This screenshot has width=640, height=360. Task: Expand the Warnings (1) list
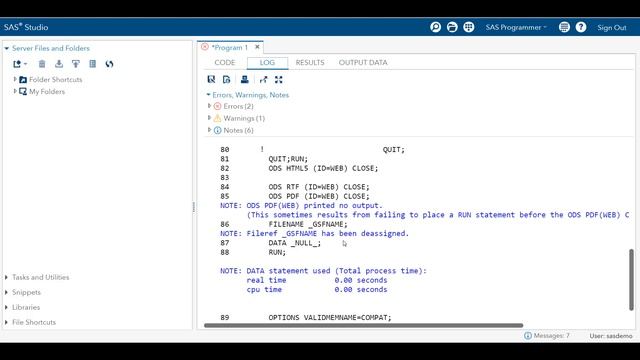click(x=209, y=118)
